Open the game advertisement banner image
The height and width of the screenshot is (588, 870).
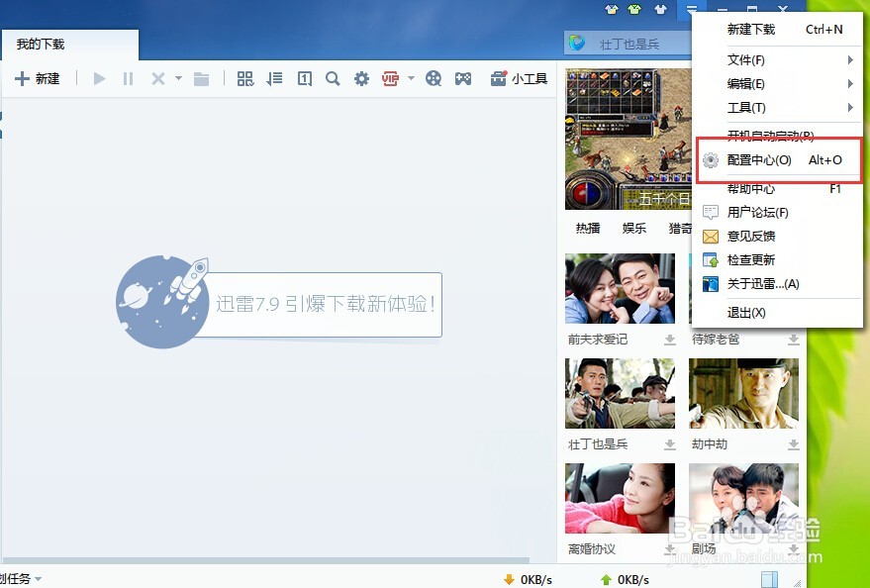pyautogui.click(x=628, y=139)
